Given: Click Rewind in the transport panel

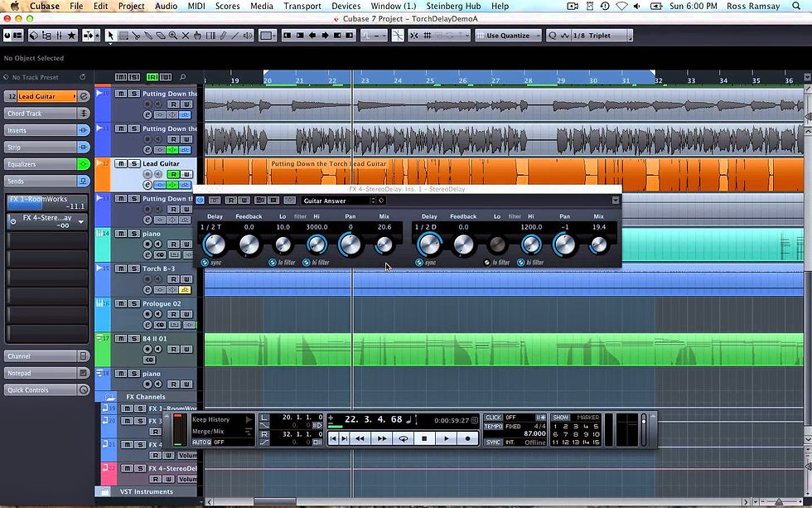Looking at the screenshot, I should 360,438.
